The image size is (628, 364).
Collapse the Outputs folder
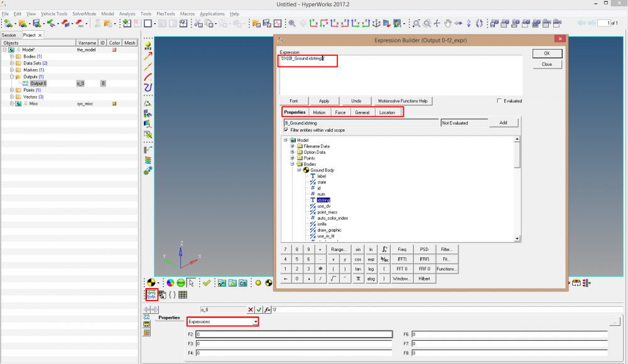point(12,77)
